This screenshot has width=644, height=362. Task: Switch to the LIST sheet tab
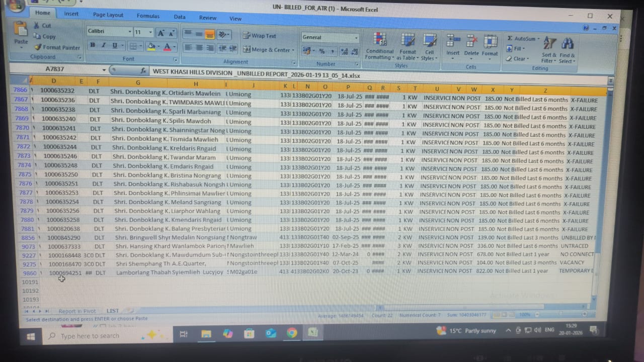(x=113, y=311)
